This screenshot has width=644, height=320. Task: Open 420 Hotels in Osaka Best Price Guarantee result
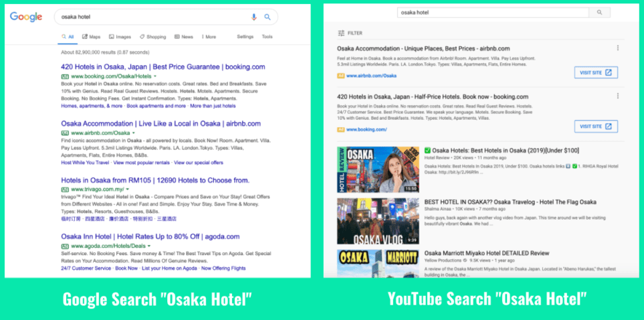163,67
